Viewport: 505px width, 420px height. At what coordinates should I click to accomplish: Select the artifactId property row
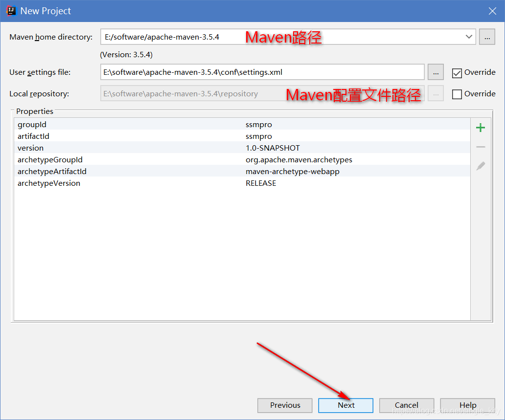[x=242, y=136]
